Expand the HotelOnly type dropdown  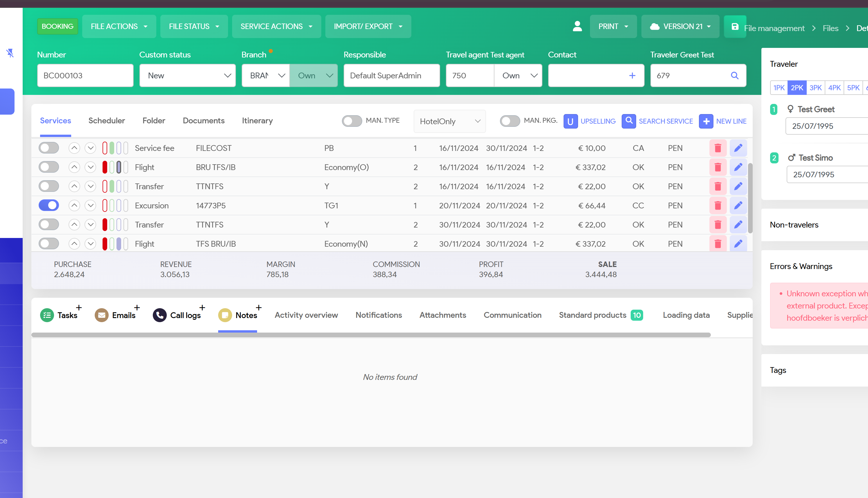point(449,121)
